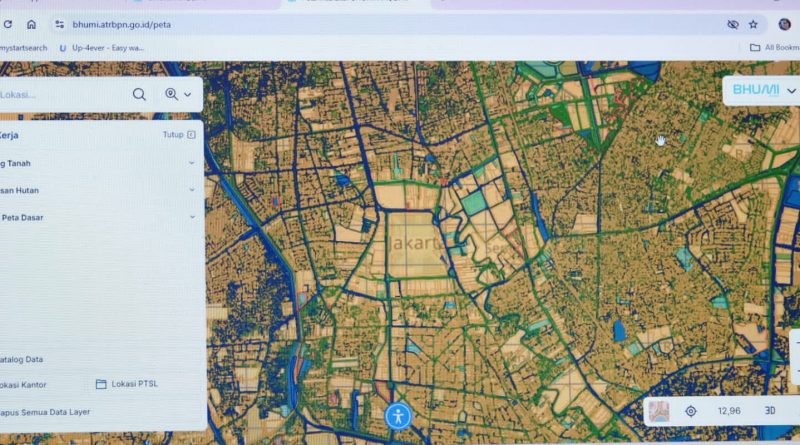Reload the page
Viewport: 800px width, 445px height.
(x=8, y=24)
